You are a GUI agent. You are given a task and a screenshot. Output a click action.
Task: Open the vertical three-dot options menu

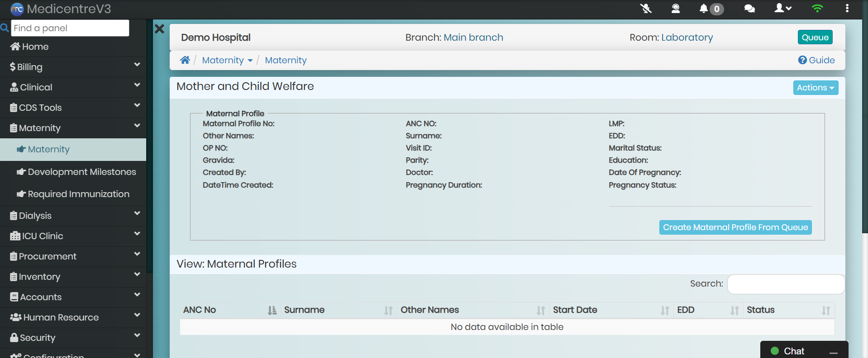(x=847, y=9)
